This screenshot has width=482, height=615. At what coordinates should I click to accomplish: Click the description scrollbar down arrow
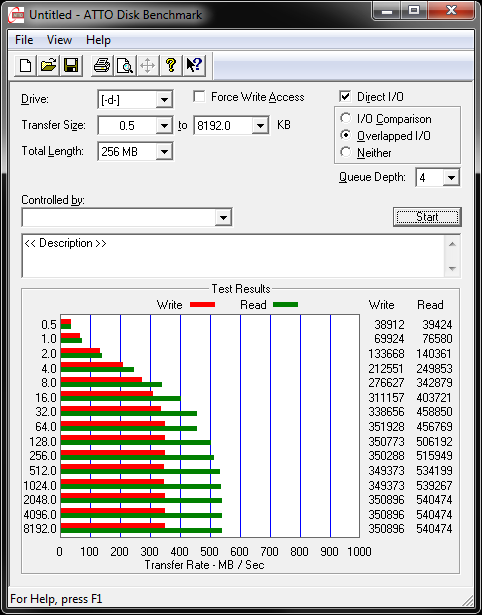(452, 269)
